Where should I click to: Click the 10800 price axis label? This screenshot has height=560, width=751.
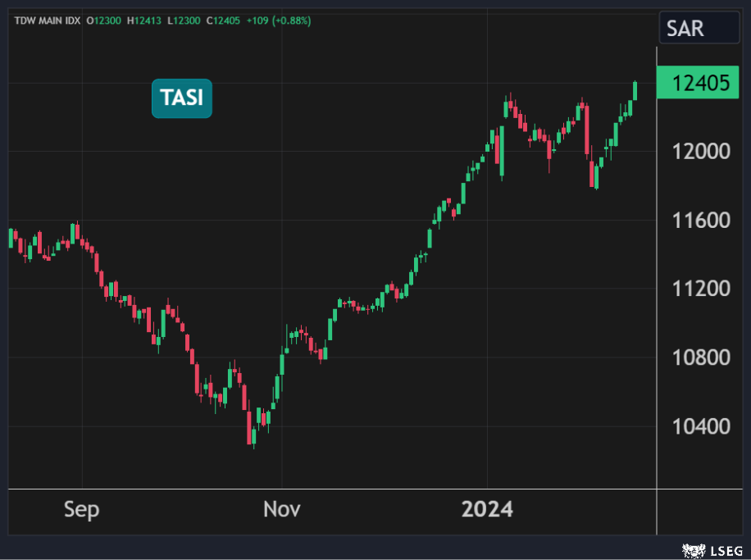(701, 357)
